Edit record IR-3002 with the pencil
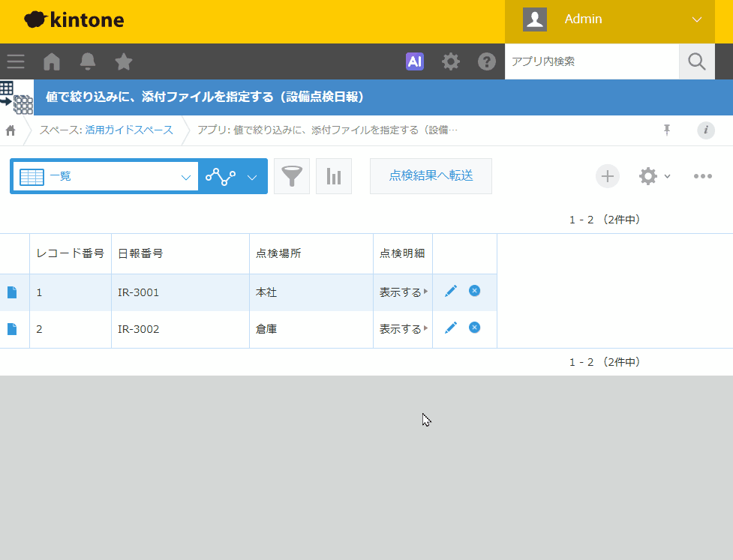Screen dimensions: 733x560 pos(451,328)
